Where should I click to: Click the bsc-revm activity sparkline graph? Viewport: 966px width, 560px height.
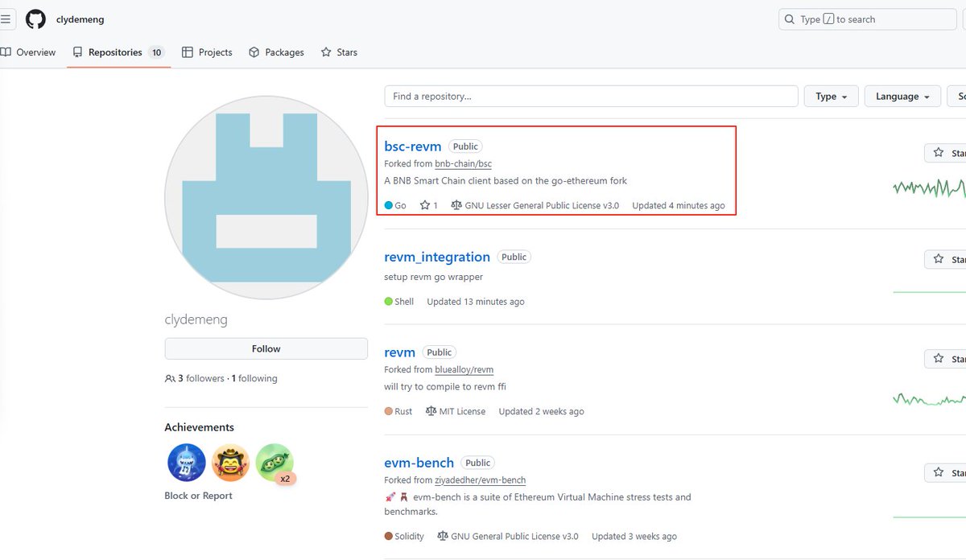(930, 188)
